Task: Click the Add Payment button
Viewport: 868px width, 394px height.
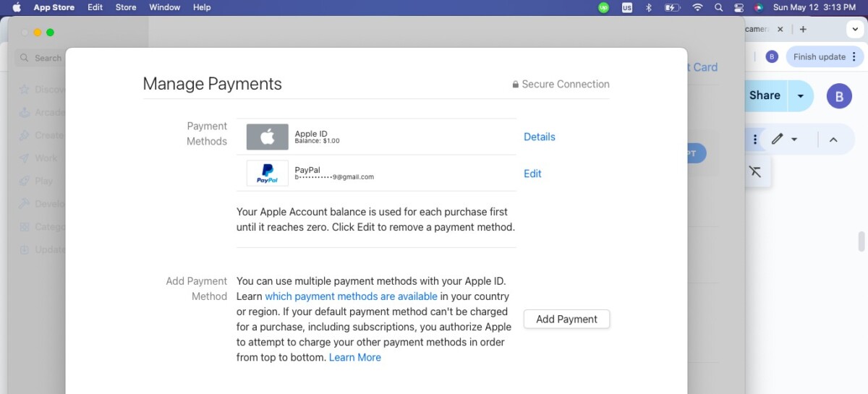Action: pyautogui.click(x=566, y=319)
